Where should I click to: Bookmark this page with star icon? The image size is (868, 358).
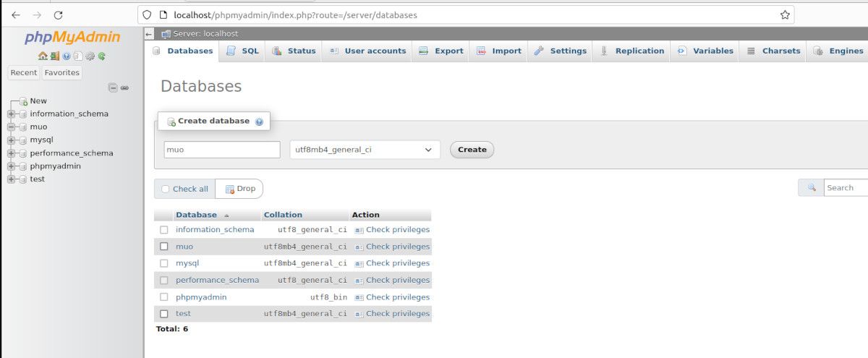tap(785, 14)
